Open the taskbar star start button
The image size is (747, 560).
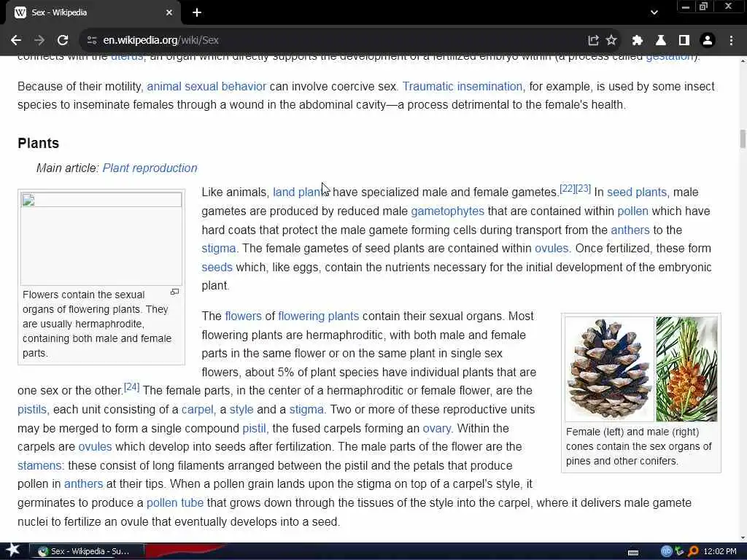(x=12, y=551)
